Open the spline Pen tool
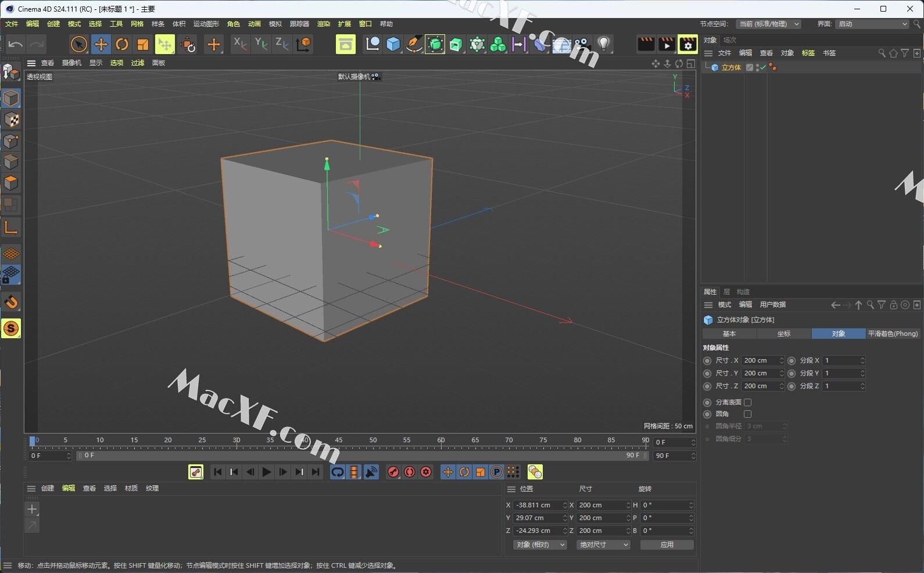The width and height of the screenshot is (924, 573). [x=414, y=44]
